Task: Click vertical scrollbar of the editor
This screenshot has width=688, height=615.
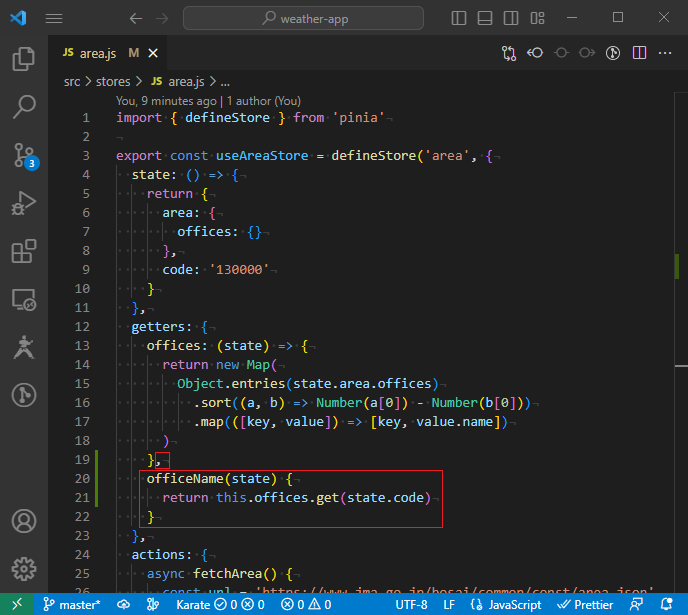Action: [681, 342]
